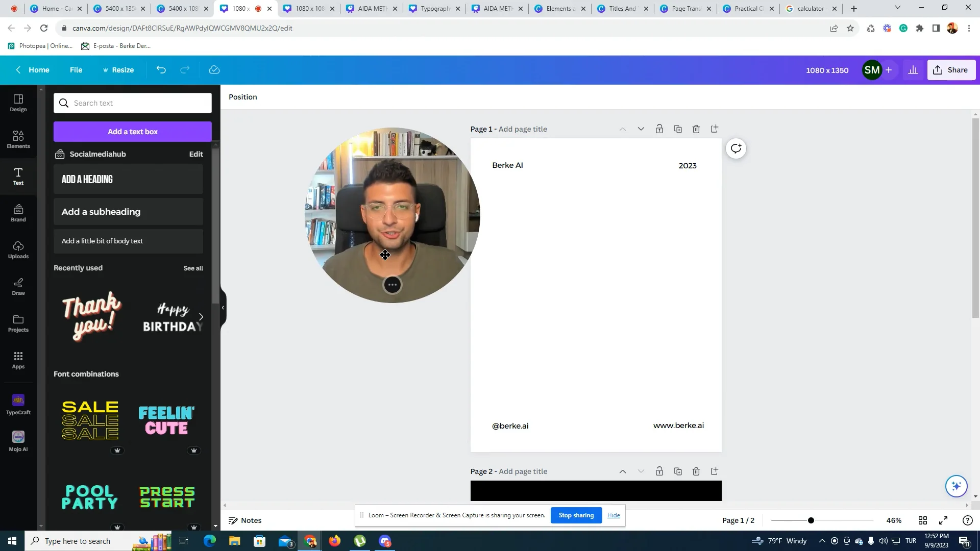Open analytics insights chart icon

click(x=913, y=70)
